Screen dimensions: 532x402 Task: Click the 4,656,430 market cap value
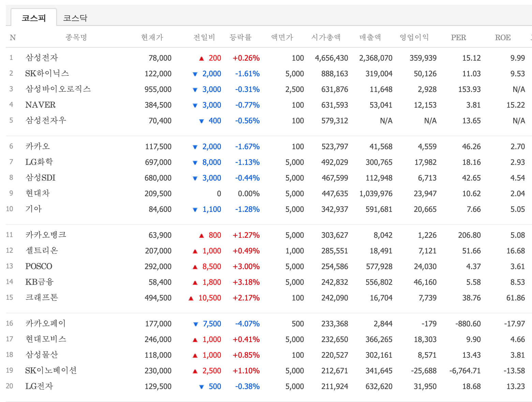(x=331, y=58)
